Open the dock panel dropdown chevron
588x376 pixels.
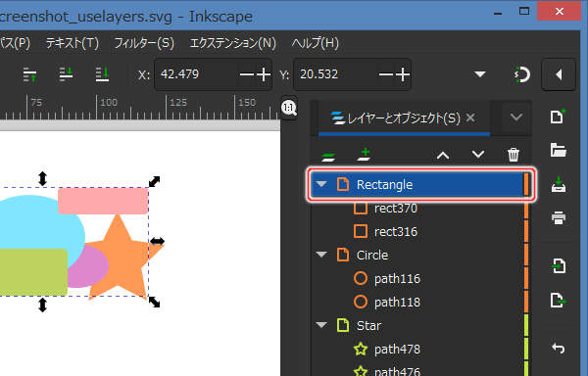click(x=516, y=117)
